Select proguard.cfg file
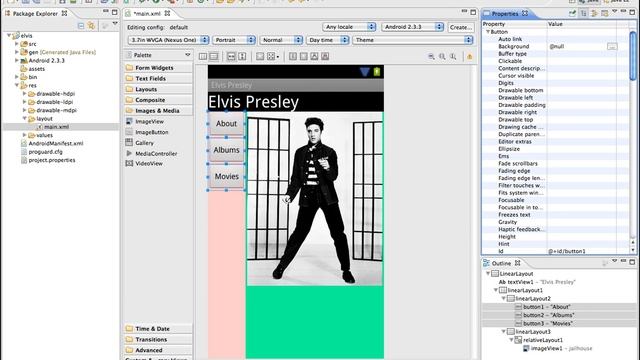640x360 pixels. click(x=45, y=152)
